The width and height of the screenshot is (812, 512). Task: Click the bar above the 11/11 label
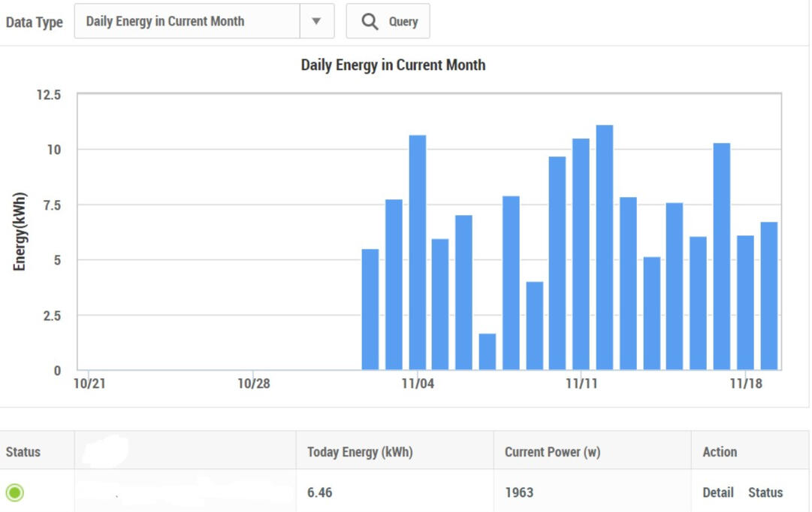(581, 254)
